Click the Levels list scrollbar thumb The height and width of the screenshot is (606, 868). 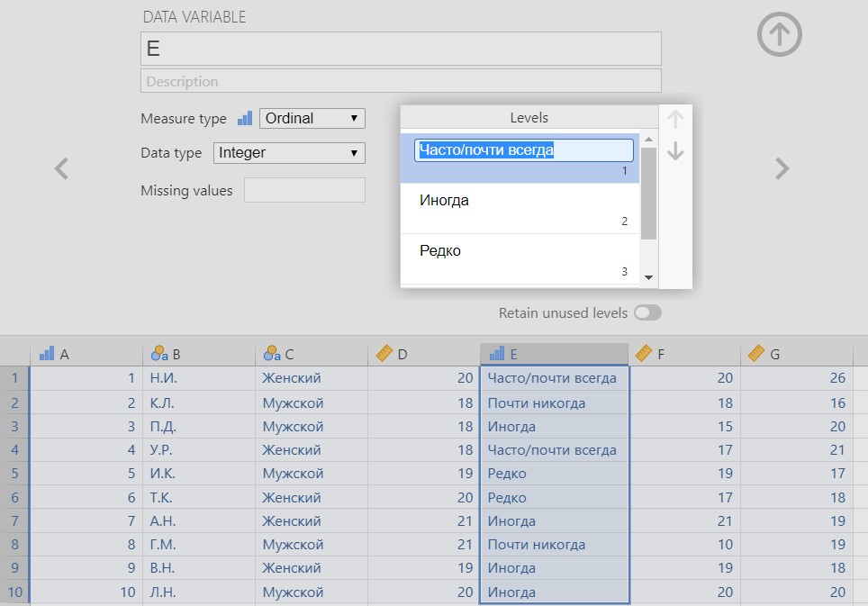pos(649,193)
